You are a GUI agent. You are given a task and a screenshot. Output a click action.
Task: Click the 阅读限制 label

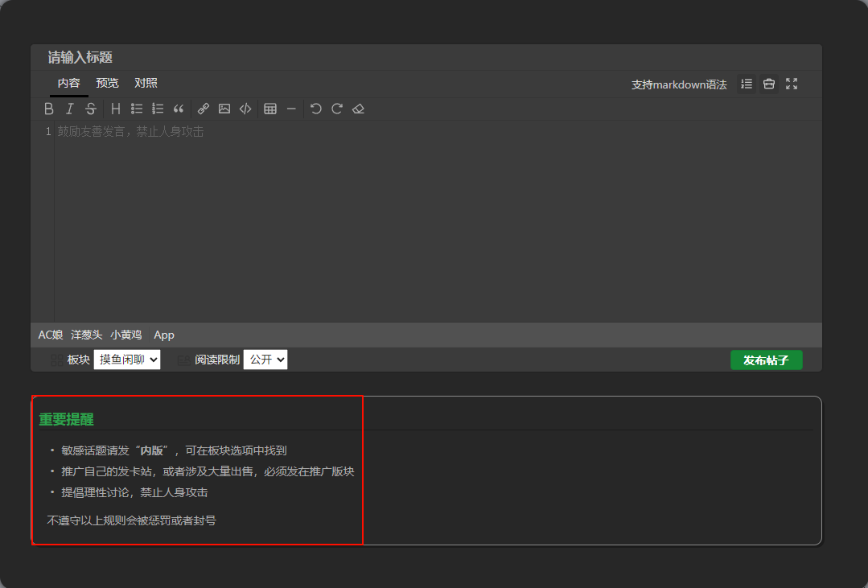(x=217, y=360)
